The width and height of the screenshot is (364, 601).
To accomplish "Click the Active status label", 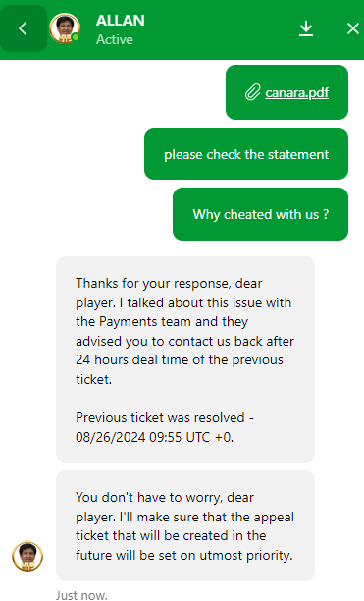I will pyautogui.click(x=115, y=39).
